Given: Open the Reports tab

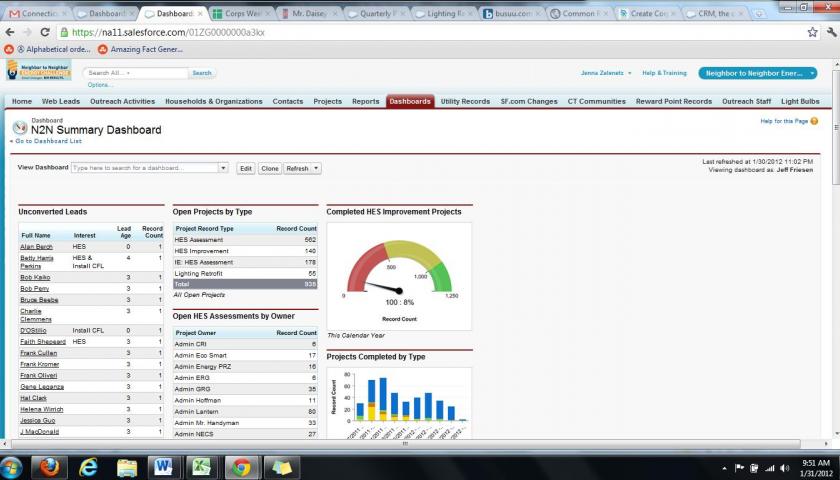Looking at the screenshot, I should [365, 101].
